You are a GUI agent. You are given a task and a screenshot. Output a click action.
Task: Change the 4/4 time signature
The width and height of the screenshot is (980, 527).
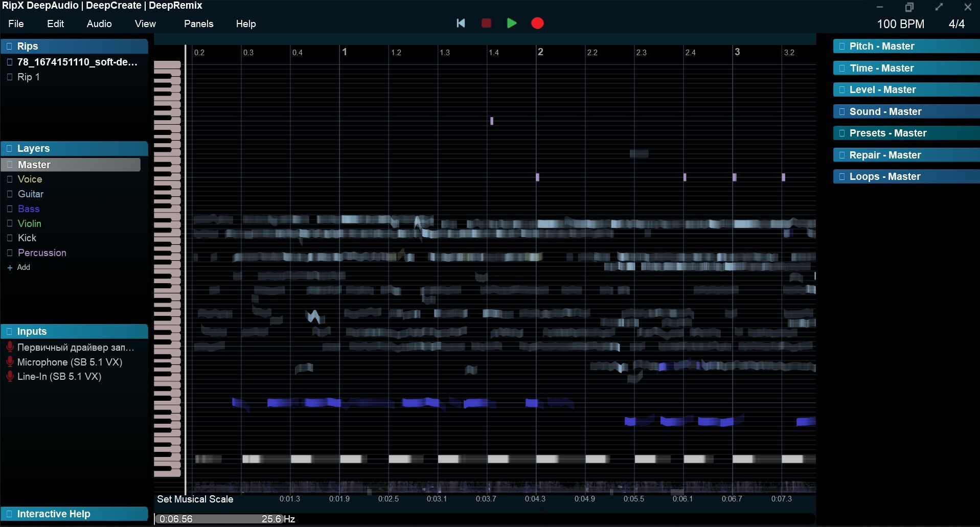point(956,24)
